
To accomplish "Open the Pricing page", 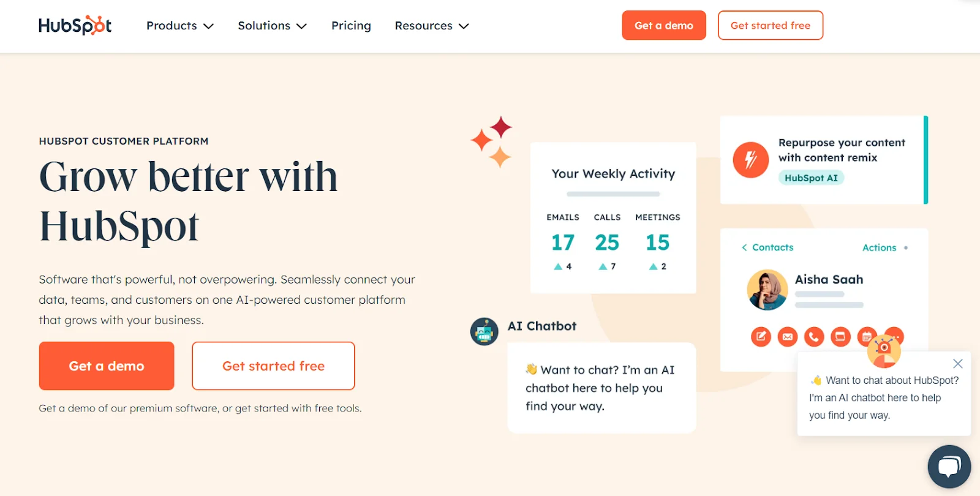I will (351, 26).
